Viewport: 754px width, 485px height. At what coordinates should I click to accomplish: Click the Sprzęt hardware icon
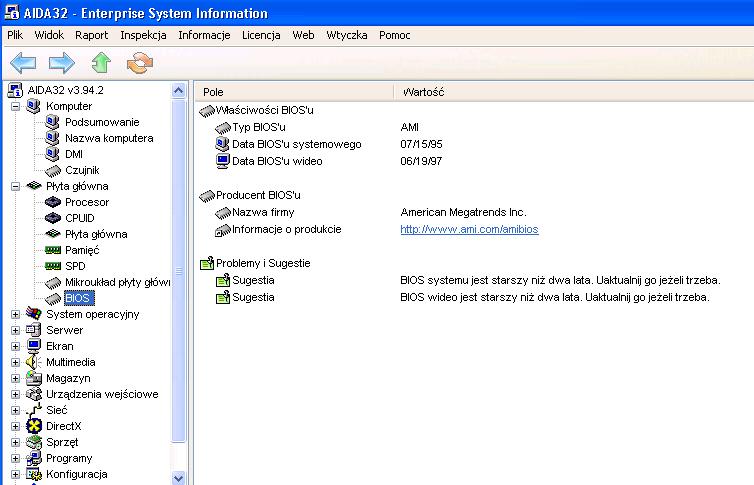click(34, 442)
